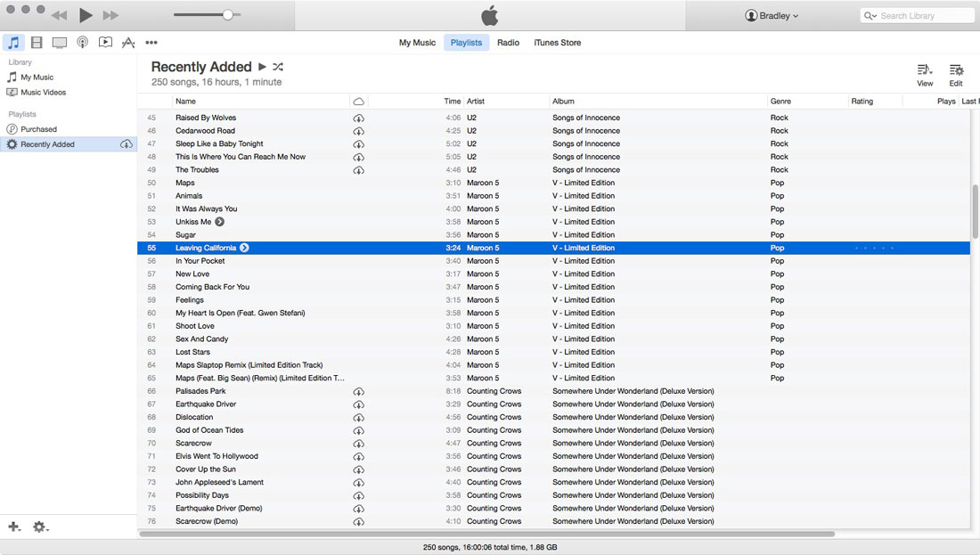The image size is (980, 555).
Task: Adjust the volume slider knob
Action: (x=228, y=14)
